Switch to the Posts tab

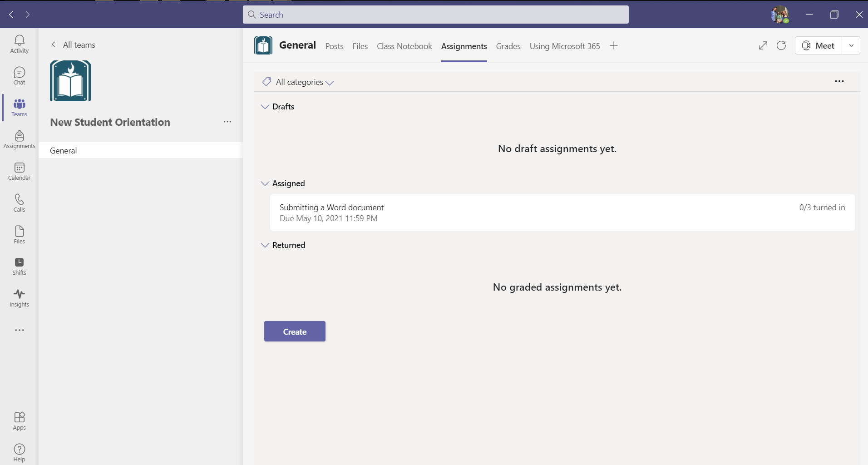[x=334, y=46]
